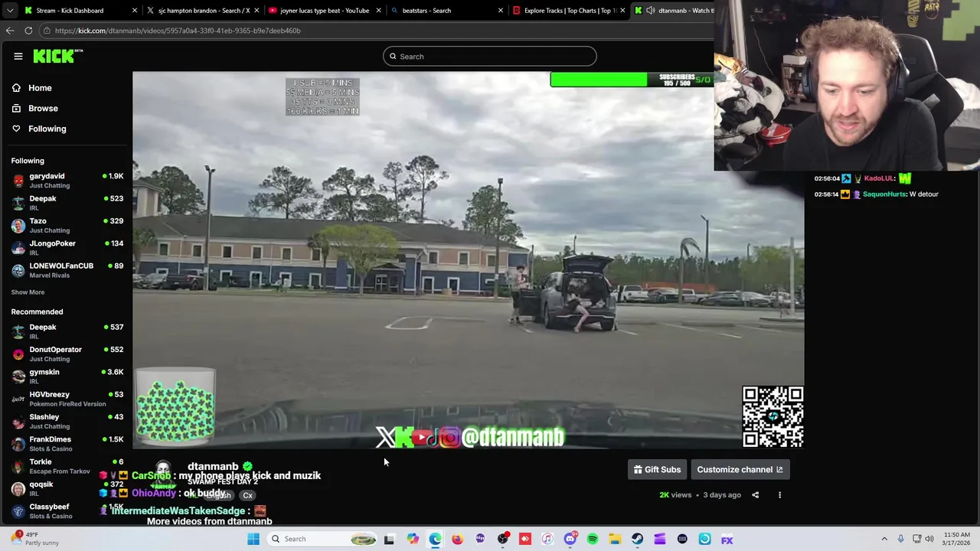Open Copilot icon on taskbar
The image size is (980, 551).
[413, 540]
